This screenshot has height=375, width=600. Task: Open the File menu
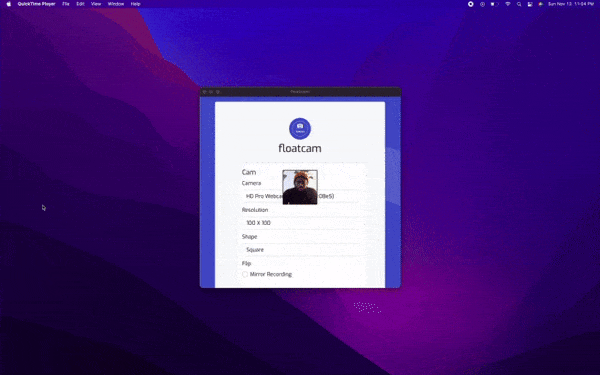(66, 4)
